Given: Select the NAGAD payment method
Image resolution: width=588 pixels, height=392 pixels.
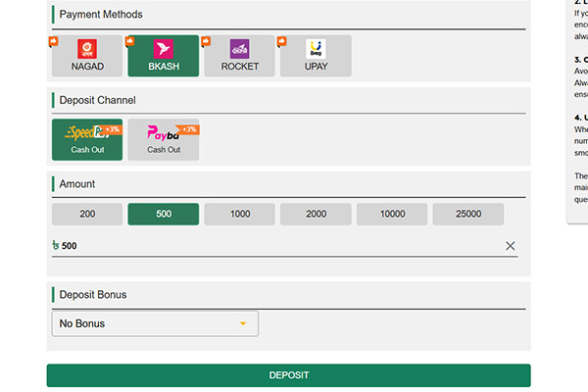Looking at the screenshot, I should click(87, 56).
